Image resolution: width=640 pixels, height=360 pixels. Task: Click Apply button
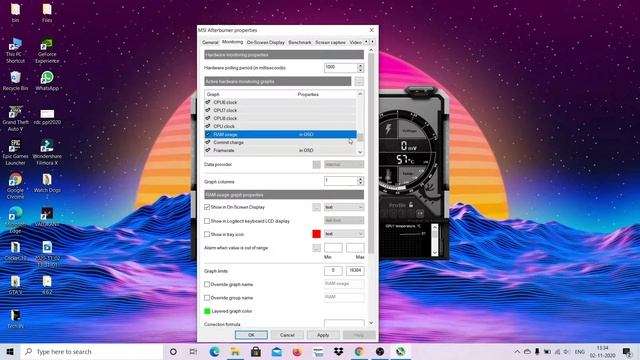[323, 335]
